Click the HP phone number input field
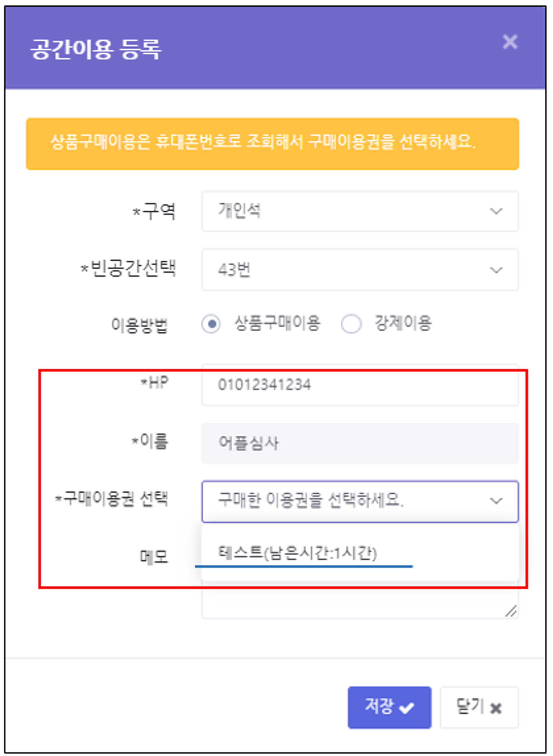The height and width of the screenshot is (756, 553). pyautogui.click(x=359, y=385)
